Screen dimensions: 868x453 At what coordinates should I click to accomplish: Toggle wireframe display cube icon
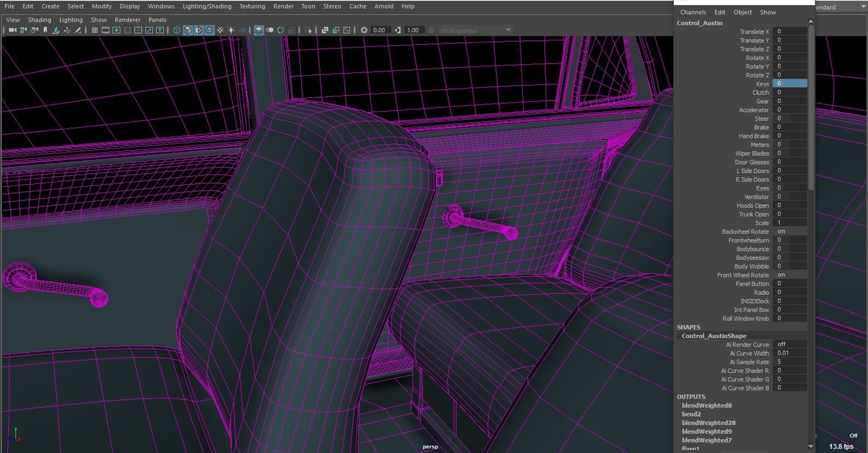177,30
